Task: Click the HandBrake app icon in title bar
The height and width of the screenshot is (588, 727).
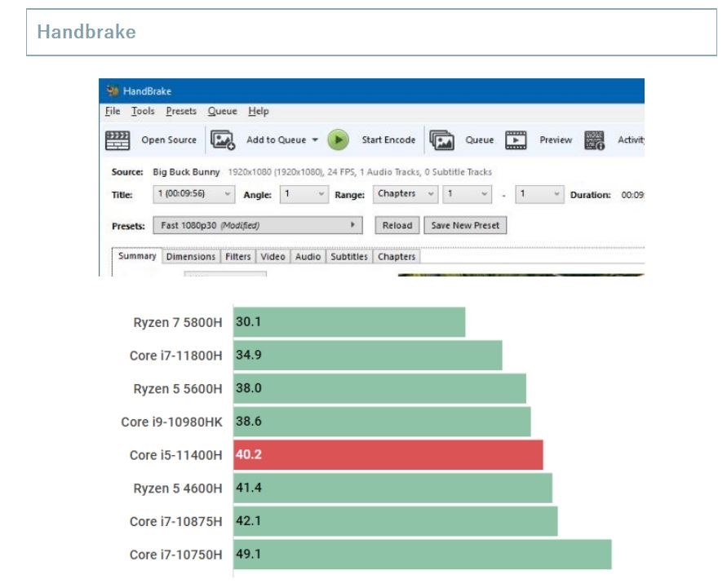Action: click(x=113, y=91)
